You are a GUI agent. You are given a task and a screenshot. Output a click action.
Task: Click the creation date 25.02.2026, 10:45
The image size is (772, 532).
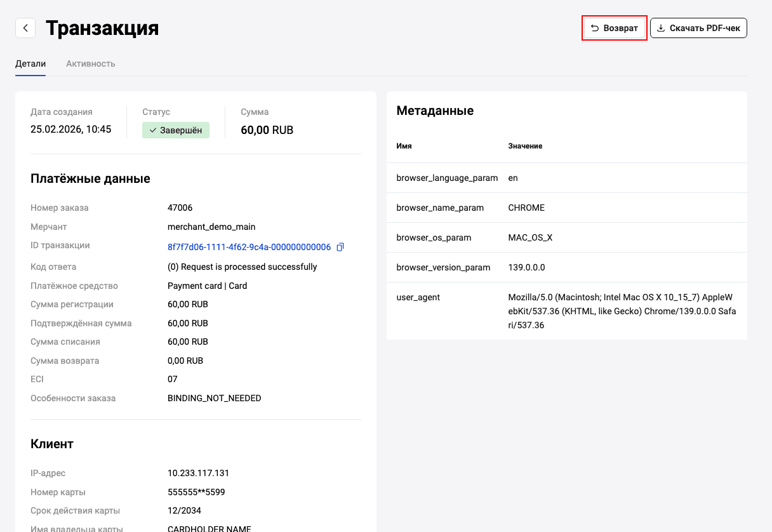pos(71,130)
